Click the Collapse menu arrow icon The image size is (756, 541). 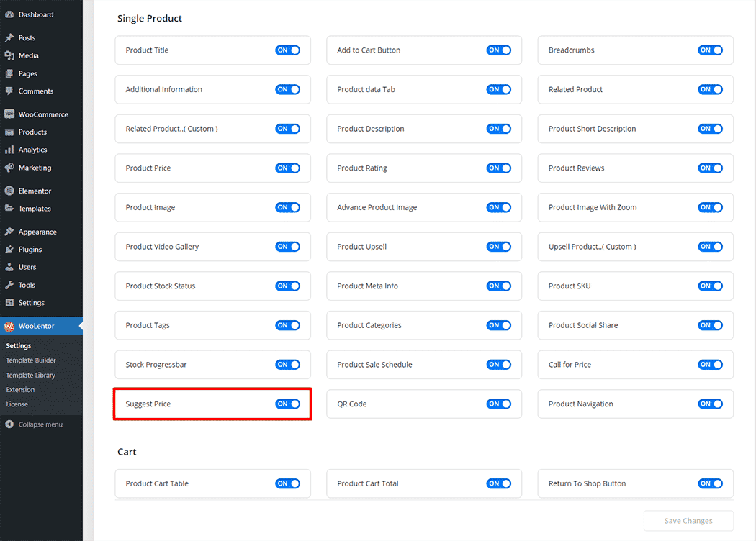coord(9,424)
